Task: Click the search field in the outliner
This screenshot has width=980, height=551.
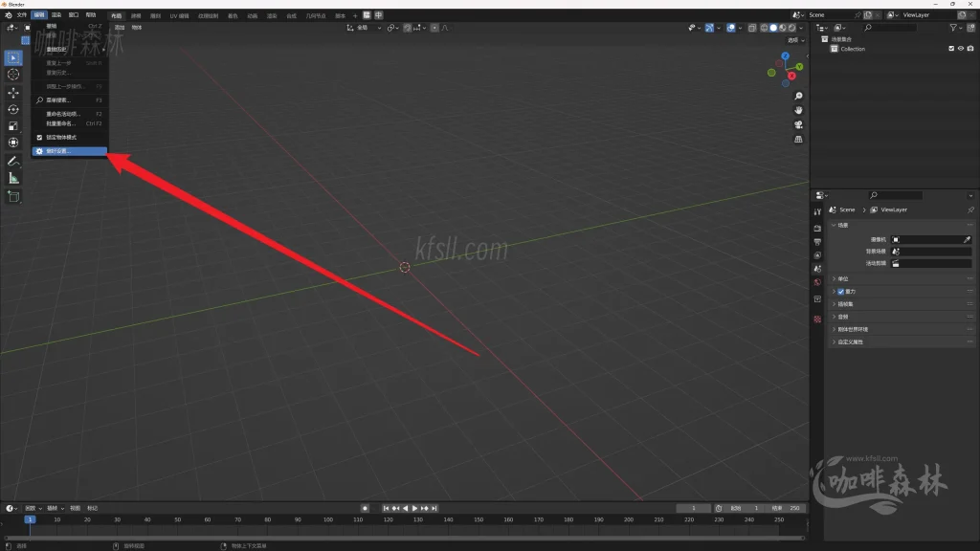Action: pyautogui.click(x=890, y=28)
